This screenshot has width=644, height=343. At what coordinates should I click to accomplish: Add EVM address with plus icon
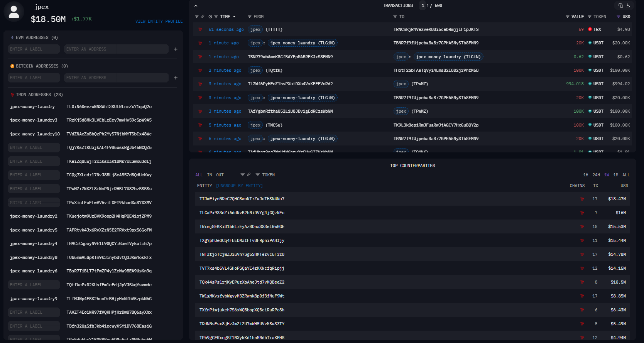[x=176, y=49]
